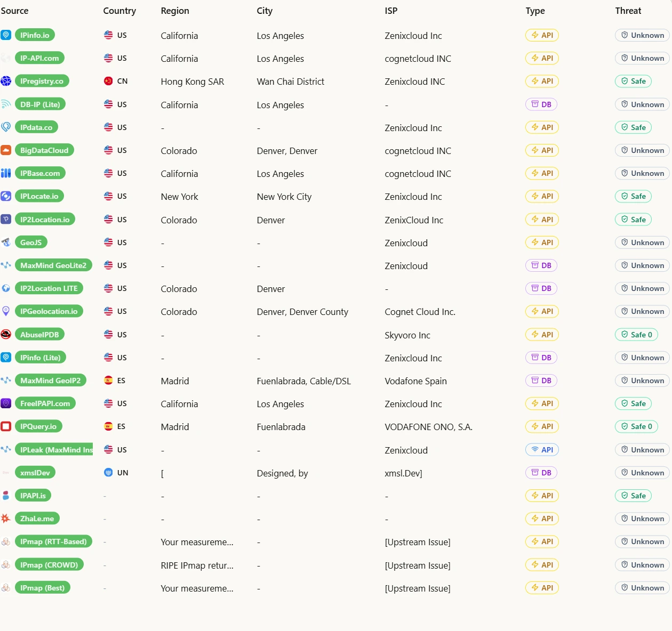Click the City column header
Image resolution: width=672 pixels, height=631 pixels.
pyautogui.click(x=265, y=11)
